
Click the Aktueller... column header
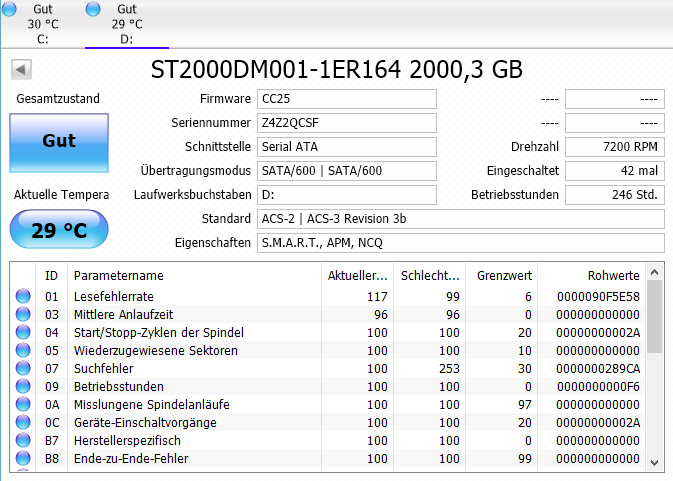point(358,275)
